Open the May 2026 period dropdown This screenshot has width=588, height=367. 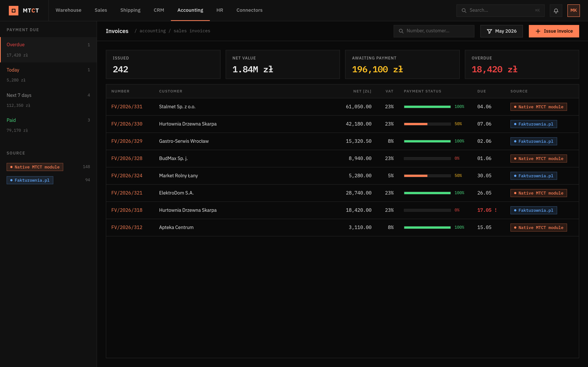point(501,31)
